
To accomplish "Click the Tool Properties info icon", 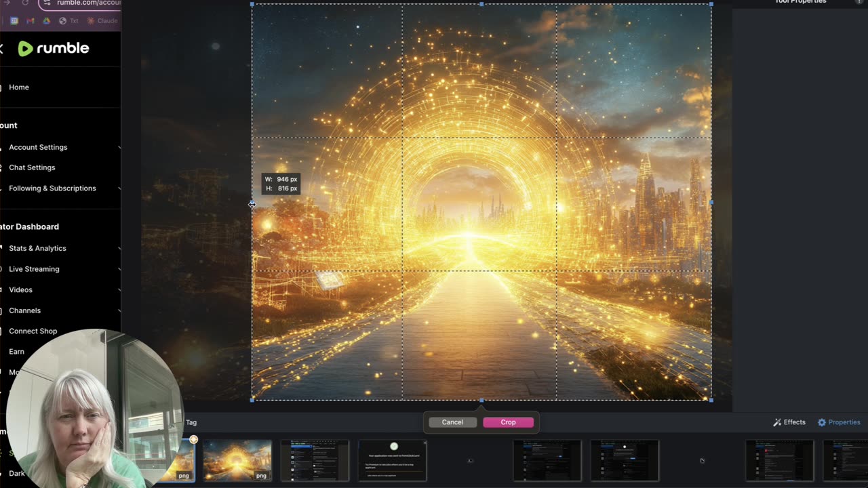I will pos(859,2).
